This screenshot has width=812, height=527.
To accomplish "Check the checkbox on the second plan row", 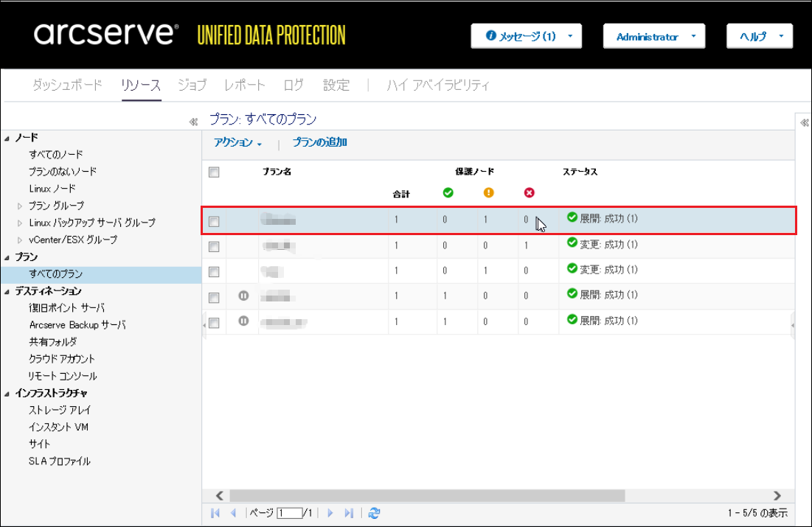I will click(214, 246).
